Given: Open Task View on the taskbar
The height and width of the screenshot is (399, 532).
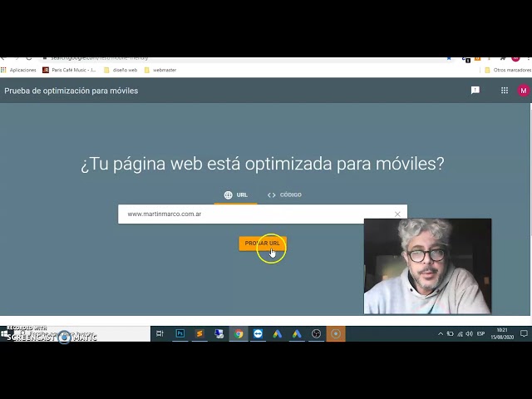Looking at the screenshot, I should pos(160,334).
